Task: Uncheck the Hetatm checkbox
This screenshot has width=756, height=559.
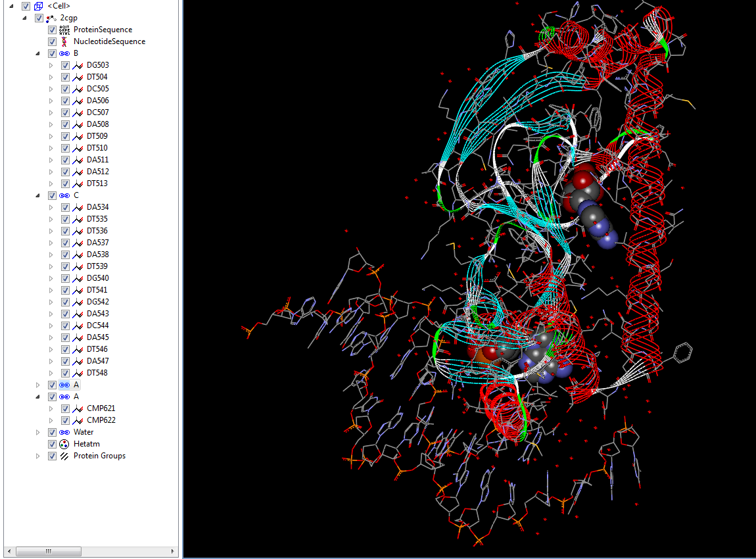Action: point(52,444)
